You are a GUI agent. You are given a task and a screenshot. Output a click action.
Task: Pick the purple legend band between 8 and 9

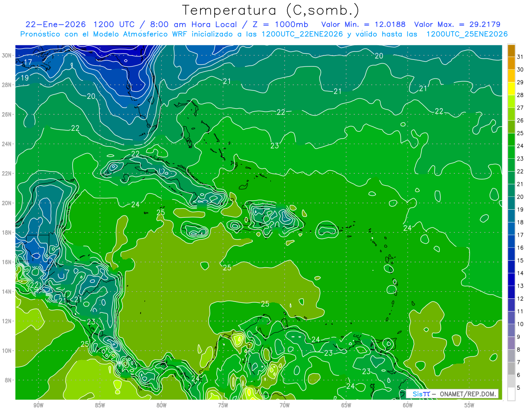pyautogui.click(x=511, y=343)
